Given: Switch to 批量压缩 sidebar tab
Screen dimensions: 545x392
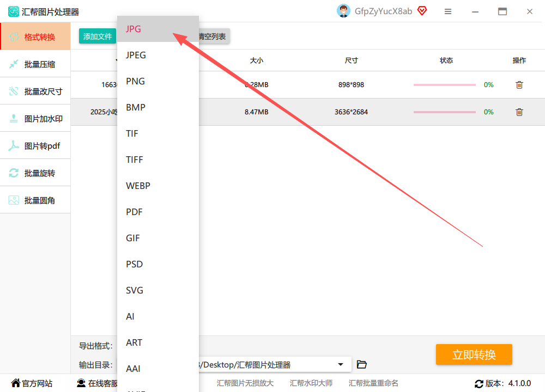Looking at the screenshot, I should tap(35, 64).
